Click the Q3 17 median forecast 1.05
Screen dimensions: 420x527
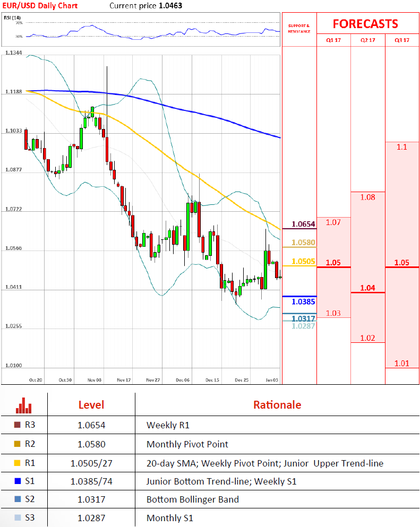pos(402,263)
